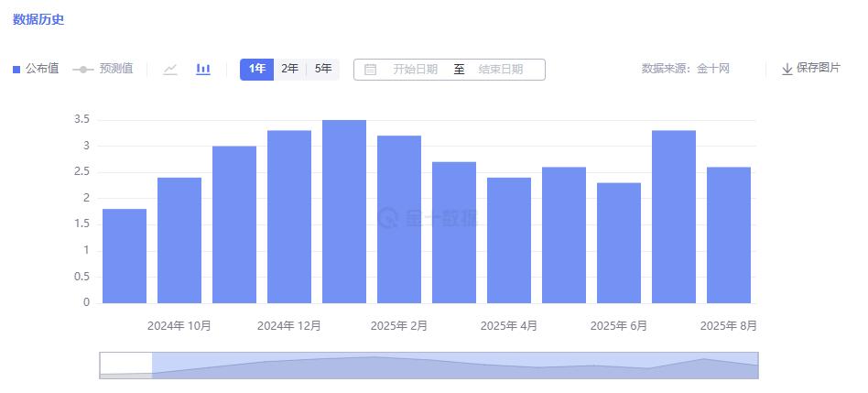
Task: Click the calendar icon in date range
Action: click(370, 70)
